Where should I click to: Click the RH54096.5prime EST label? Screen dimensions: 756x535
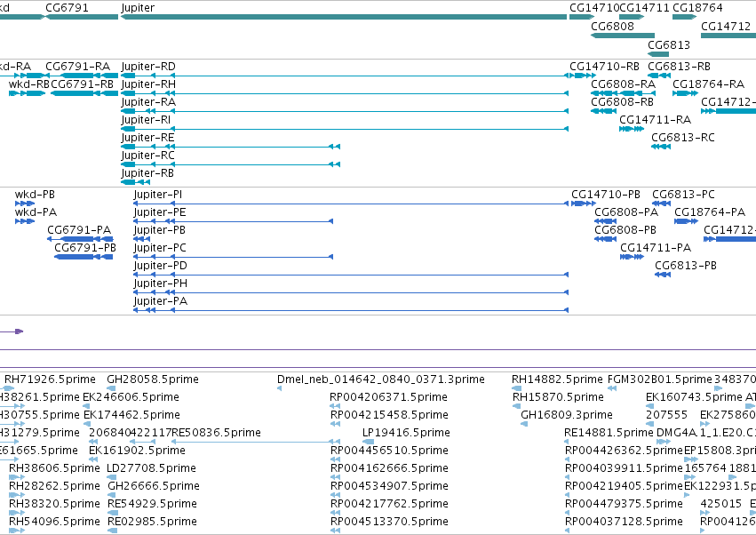tap(54, 522)
